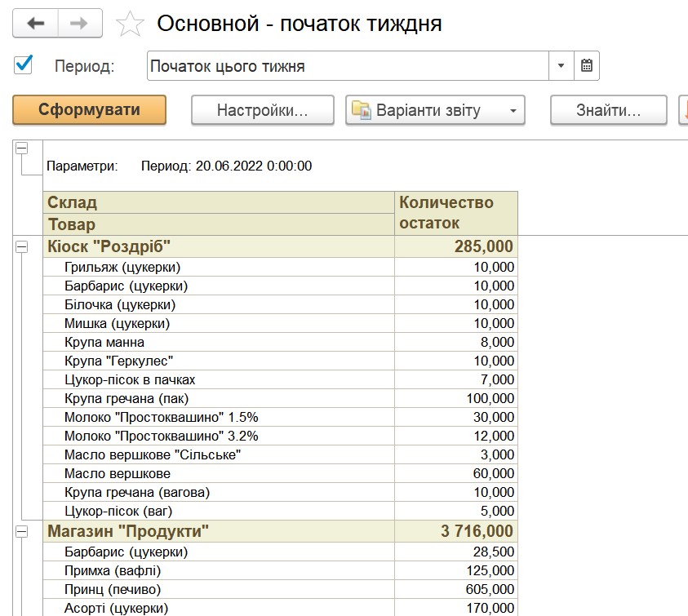Open the Варіанти звіту dropdown
The image size is (688, 616).
click(x=435, y=110)
